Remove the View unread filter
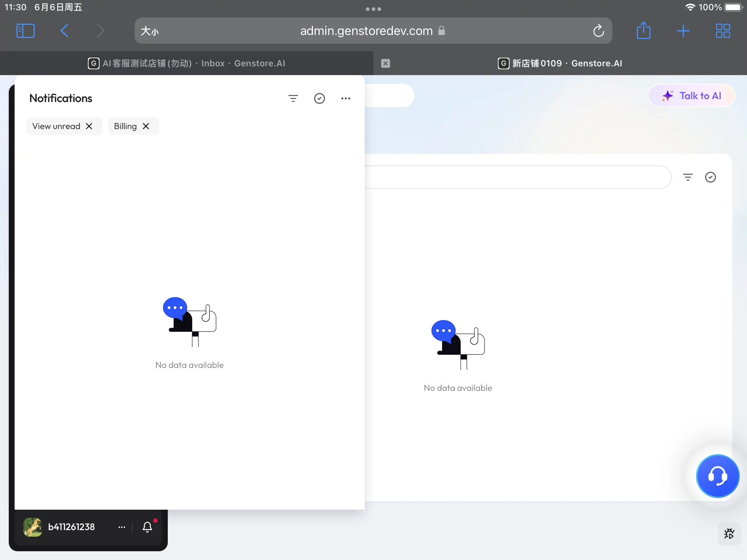The height and width of the screenshot is (560, 747). pyautogui.click(x=89, y=126)
